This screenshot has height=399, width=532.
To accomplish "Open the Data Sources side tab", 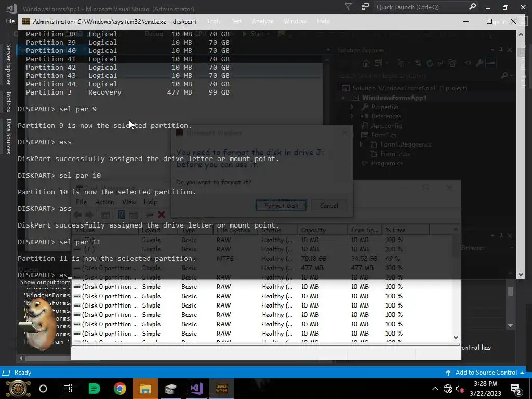I will [x=9, y=137].
